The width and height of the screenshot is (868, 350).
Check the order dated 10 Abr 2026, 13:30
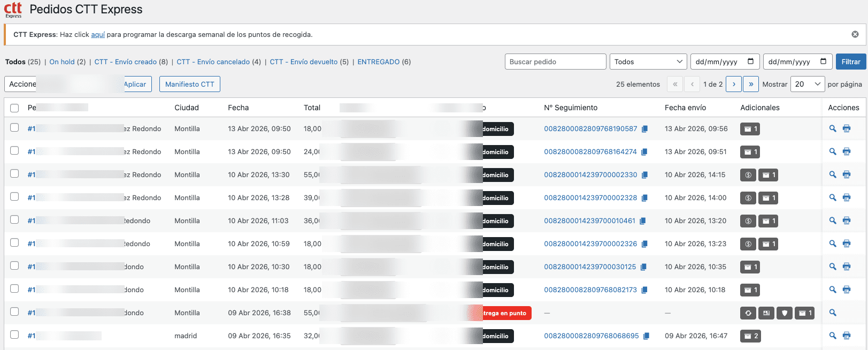tap(14, 174)
